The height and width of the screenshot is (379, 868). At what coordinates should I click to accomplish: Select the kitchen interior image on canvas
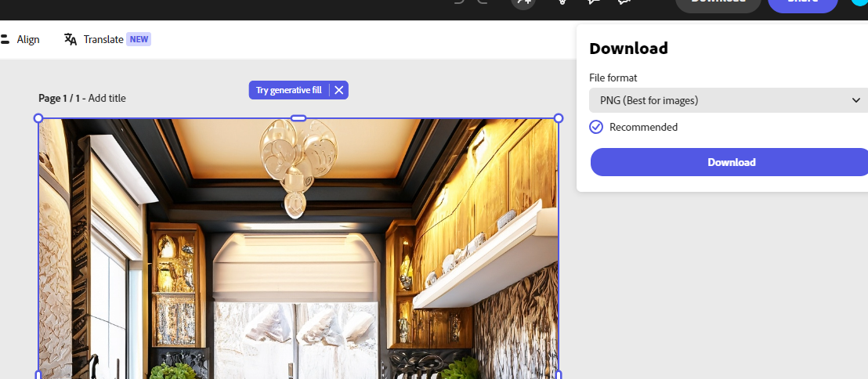[x=298, y=249]
